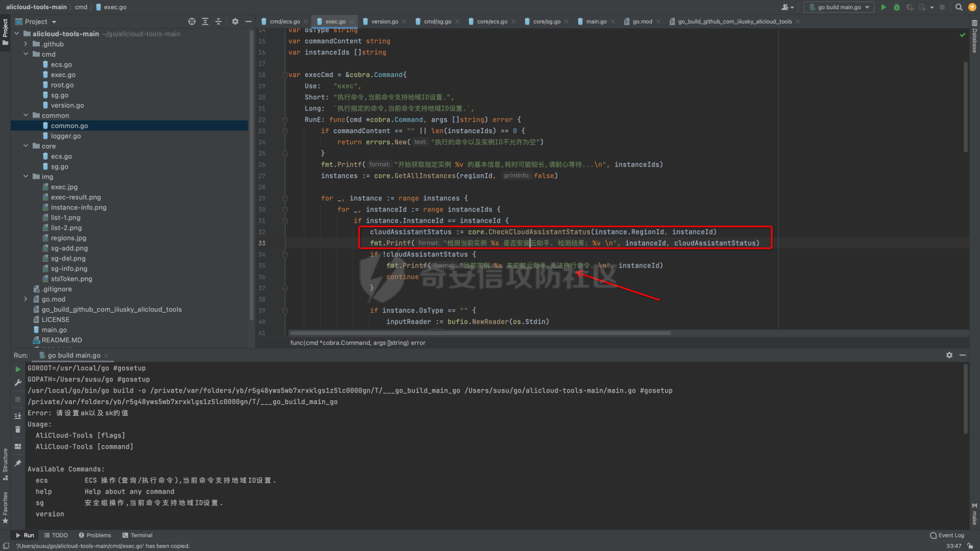Collapse the cmd folder
Screen dimensions: 980x551
pos(26,54)
